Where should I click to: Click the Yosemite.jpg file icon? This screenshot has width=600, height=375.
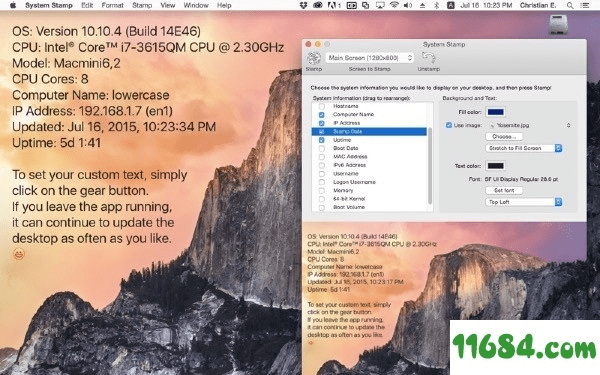492,125
